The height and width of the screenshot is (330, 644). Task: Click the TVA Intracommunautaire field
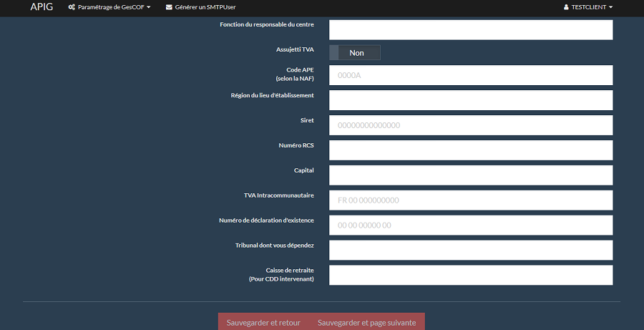pyautogui.click(x=470, y=200)
